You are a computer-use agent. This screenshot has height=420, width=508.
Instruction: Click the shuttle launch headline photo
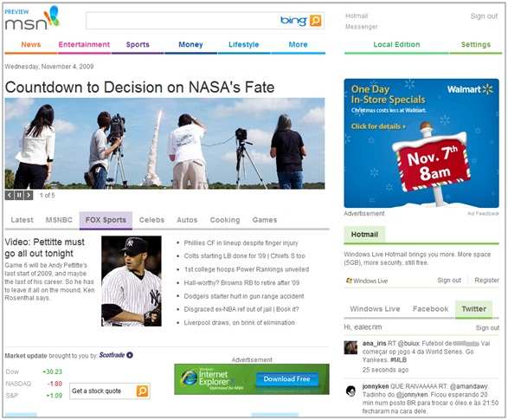(164, 143)
